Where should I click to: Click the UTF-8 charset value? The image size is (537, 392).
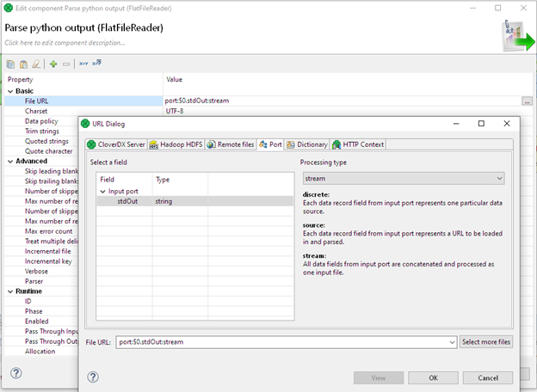point(175,111)
